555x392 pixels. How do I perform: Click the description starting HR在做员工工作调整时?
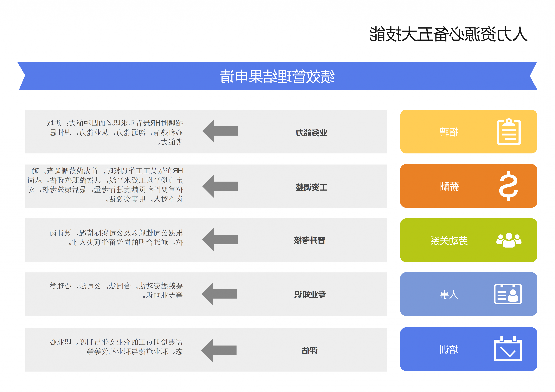(105, 185)
